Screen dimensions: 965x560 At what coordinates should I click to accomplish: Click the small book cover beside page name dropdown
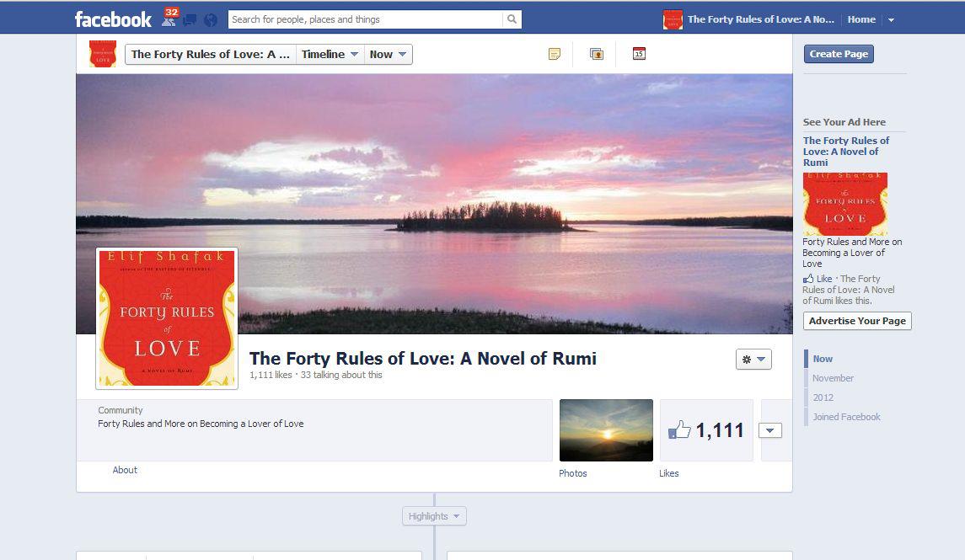(x=103, y=54)
